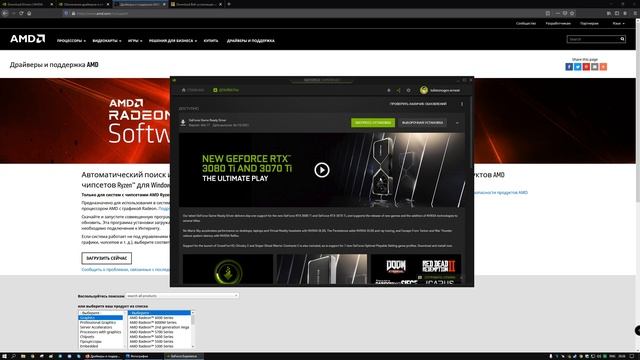This screenshot has width=640, height=360.
Task: Open a new browser tab with plus
Action: 229,4
